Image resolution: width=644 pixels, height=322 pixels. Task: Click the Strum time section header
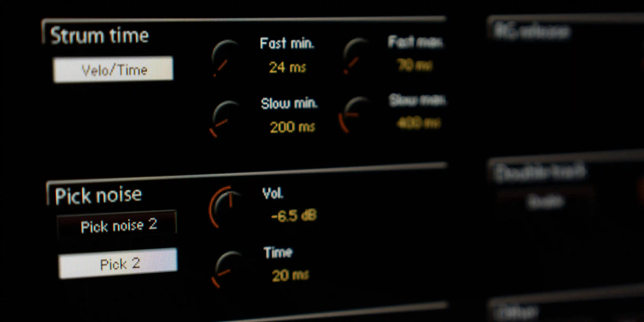[99, 35]
